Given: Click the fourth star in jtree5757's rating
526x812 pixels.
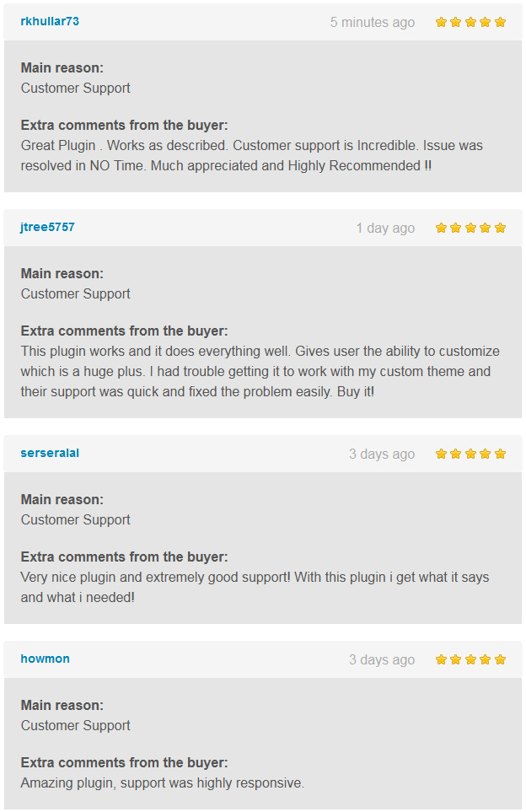Looking at the screenshot, I should tap(486, 227).
